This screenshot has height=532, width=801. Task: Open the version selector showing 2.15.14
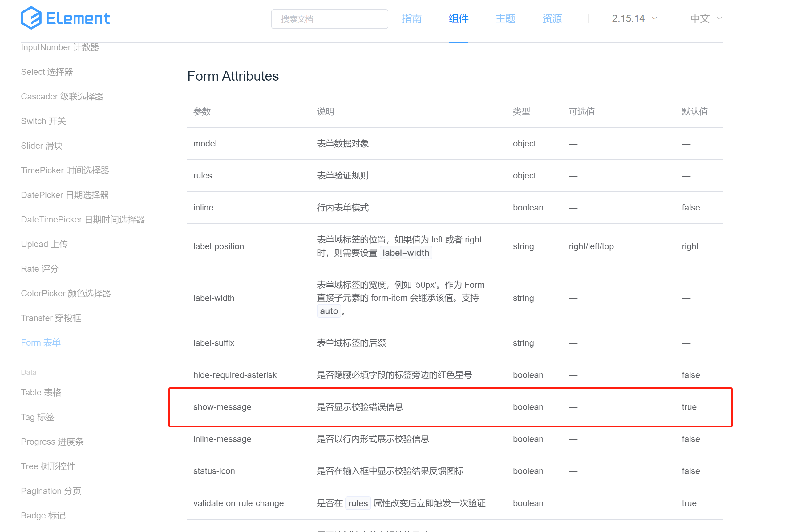coord(629,19)
